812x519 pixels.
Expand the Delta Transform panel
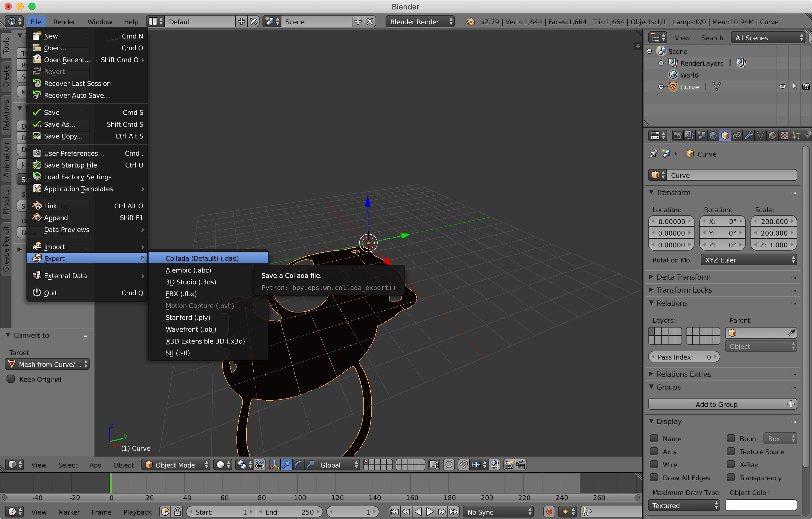pyautogui.click(x=684, y=277)
